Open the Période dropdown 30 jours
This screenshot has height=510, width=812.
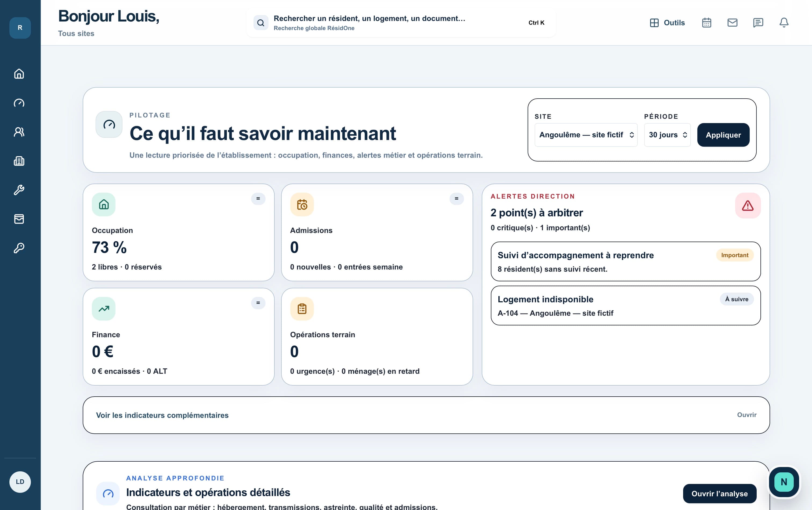point(667,135)
